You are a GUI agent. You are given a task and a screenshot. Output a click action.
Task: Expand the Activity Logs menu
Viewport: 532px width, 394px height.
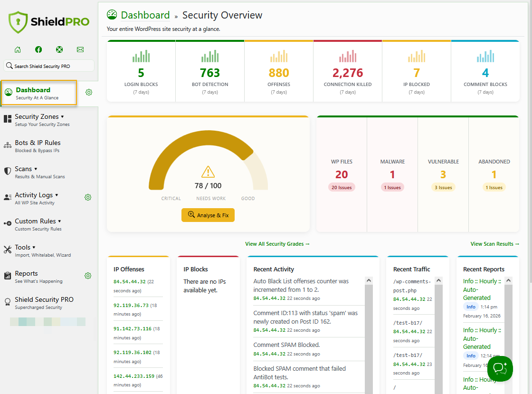click(57, 195)
